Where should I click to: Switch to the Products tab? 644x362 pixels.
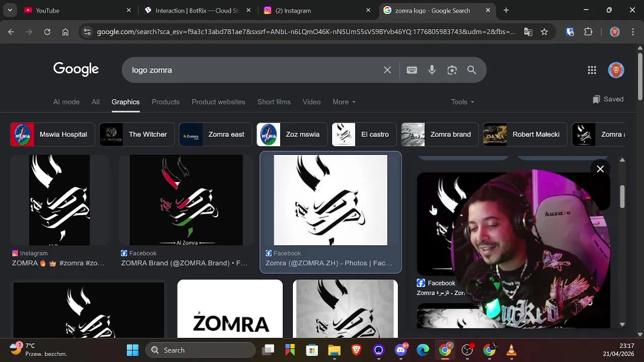(x=166, y=102)
